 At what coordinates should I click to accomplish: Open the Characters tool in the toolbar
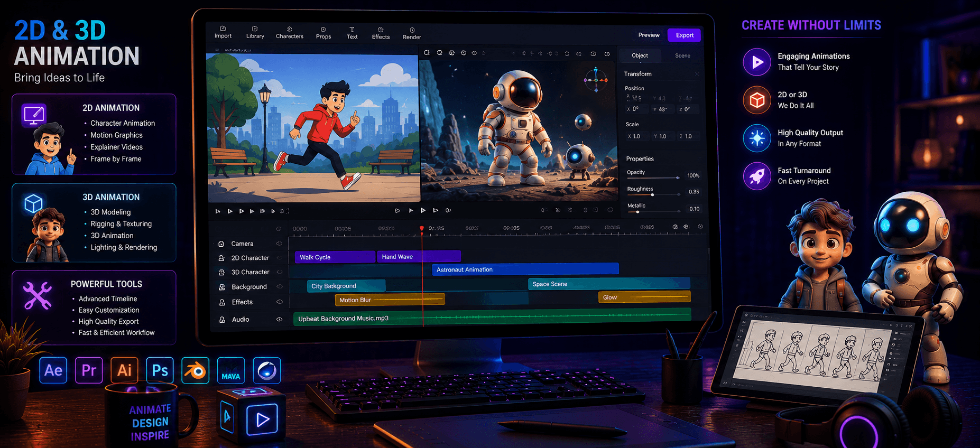click(x=289, y=33)
